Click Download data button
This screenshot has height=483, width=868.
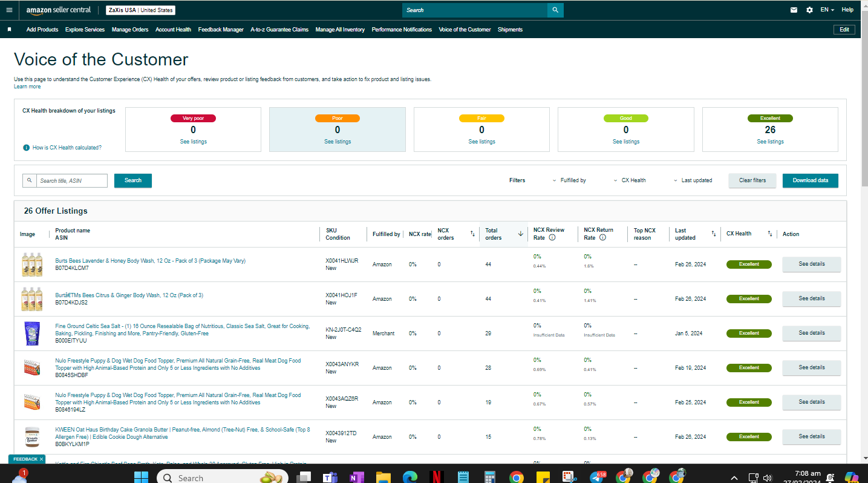pyautogui.click(x=811, y=180)
